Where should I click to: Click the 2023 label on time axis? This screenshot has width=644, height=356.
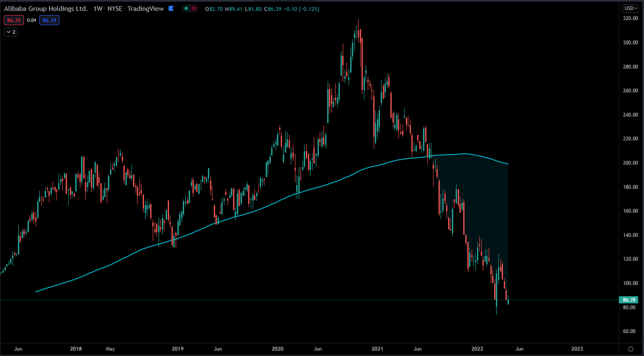tap(577, 348)
